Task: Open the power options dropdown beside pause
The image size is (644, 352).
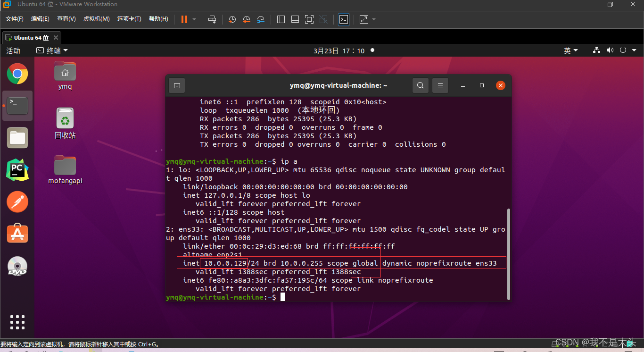Action: pos(194,19)
